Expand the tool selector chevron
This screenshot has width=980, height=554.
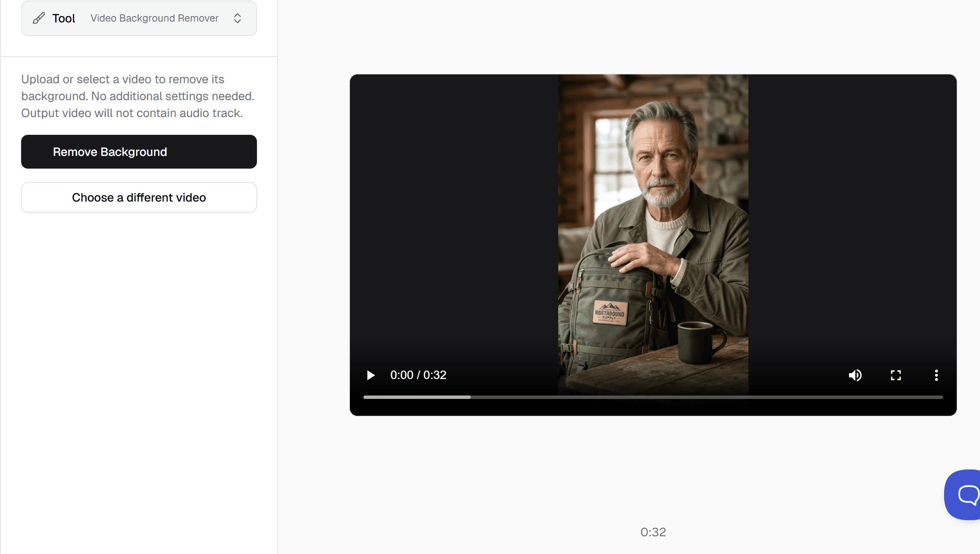coord(237,18)
